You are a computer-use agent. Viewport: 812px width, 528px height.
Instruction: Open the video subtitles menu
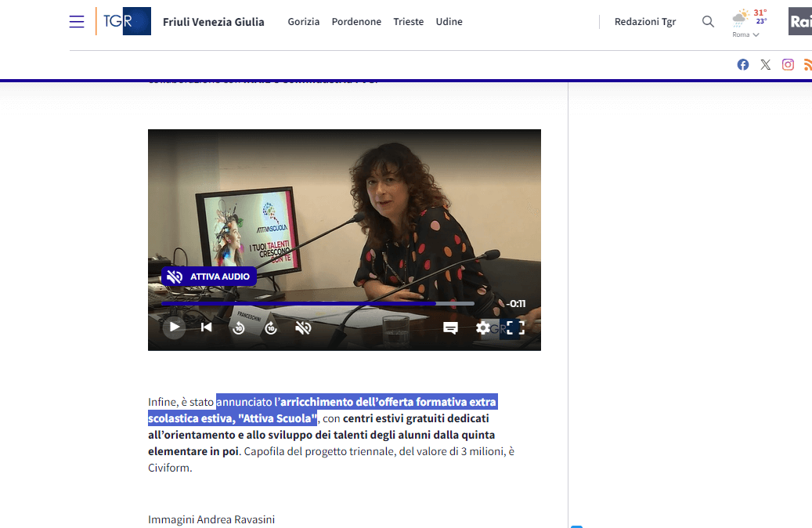(x=450, y=327)
